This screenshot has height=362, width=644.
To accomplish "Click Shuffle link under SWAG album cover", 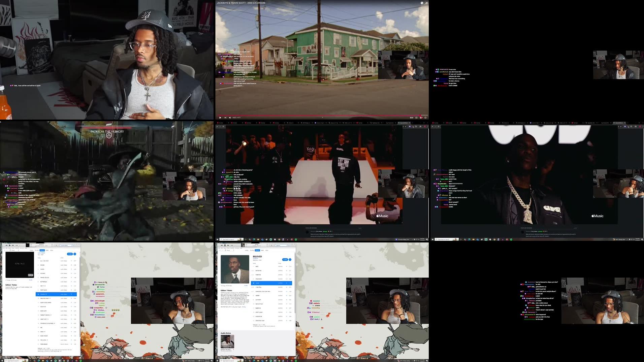I will tap(31, 280).
